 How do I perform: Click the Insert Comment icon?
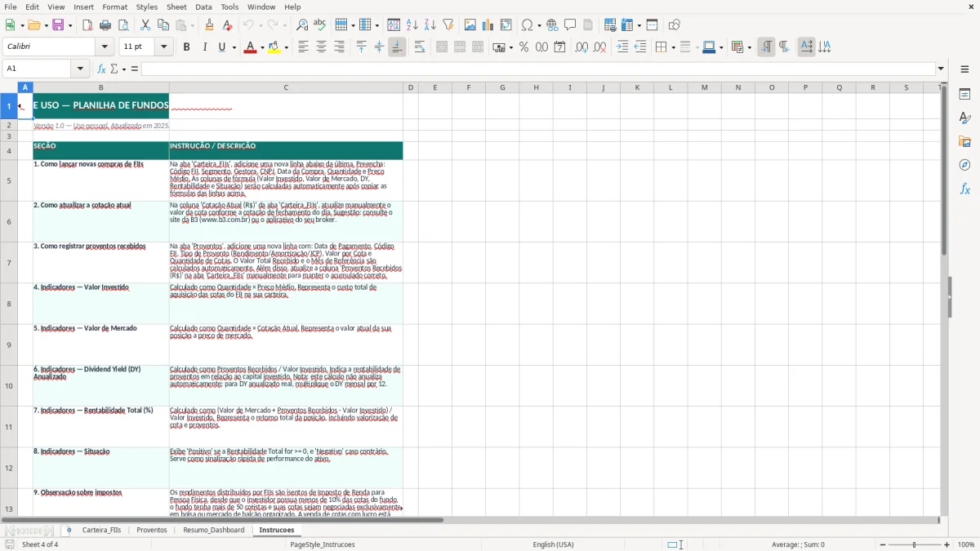(x=570, y=25)
